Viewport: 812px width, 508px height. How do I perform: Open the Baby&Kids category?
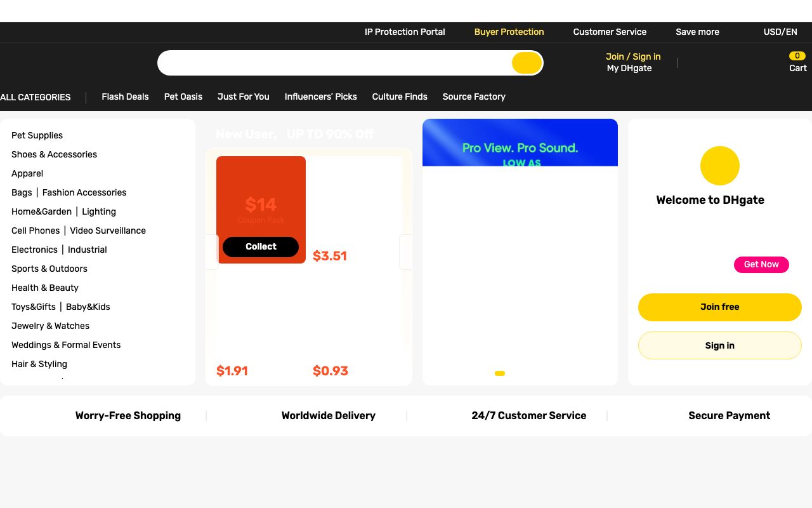88,307
